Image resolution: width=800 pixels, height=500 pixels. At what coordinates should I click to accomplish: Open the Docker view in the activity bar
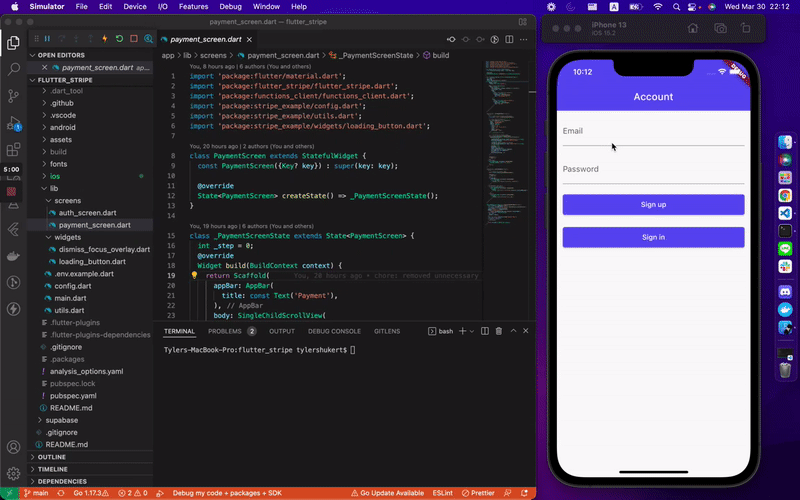pyautogui.click(x=13, y=256)
